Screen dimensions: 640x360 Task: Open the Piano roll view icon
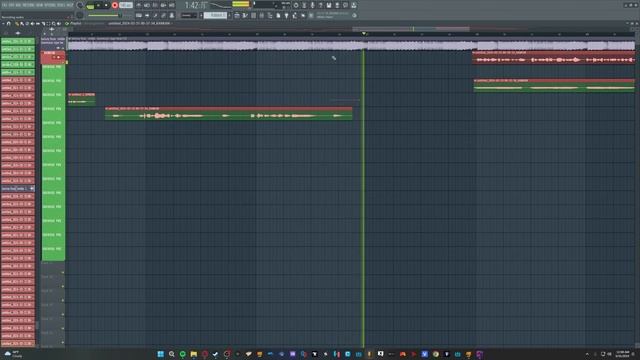(x=245, y=15)
